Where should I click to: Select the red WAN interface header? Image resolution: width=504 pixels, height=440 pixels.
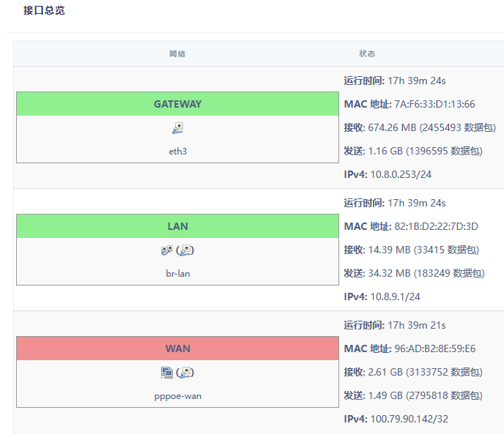[177, 348]
